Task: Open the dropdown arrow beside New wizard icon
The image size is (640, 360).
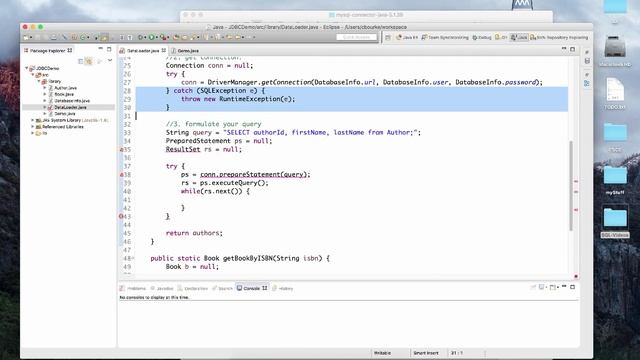Action: point(31,38)
